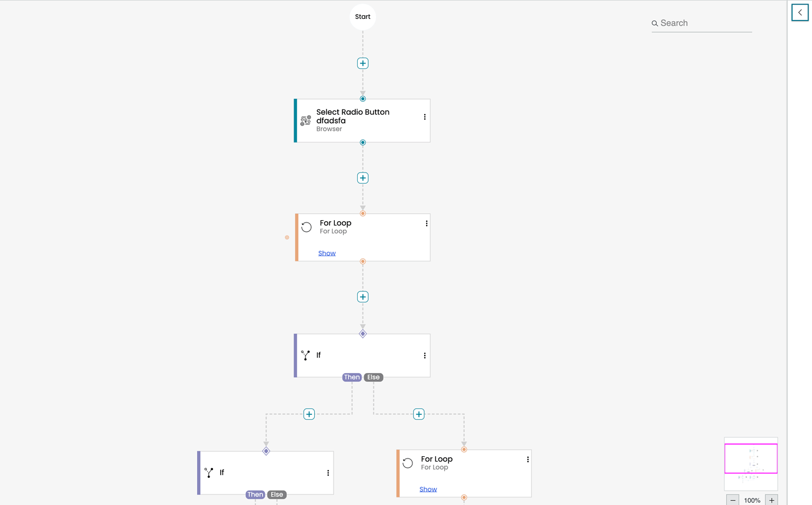Screen dimensions: 812x505
Task: Open the options menu on bottom For Loop node
Action: point(527,459)
